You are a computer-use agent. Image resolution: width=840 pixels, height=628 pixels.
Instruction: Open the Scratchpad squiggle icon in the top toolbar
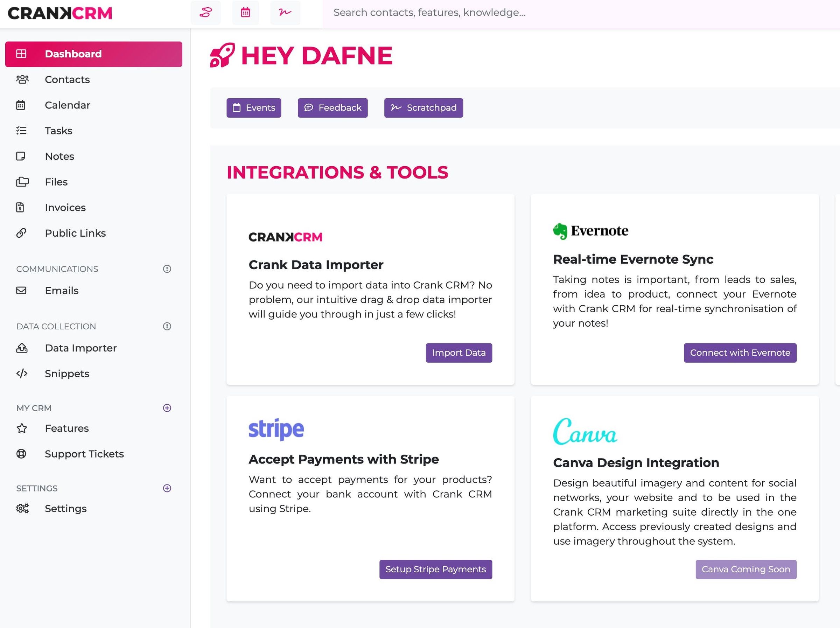(285, 13)
